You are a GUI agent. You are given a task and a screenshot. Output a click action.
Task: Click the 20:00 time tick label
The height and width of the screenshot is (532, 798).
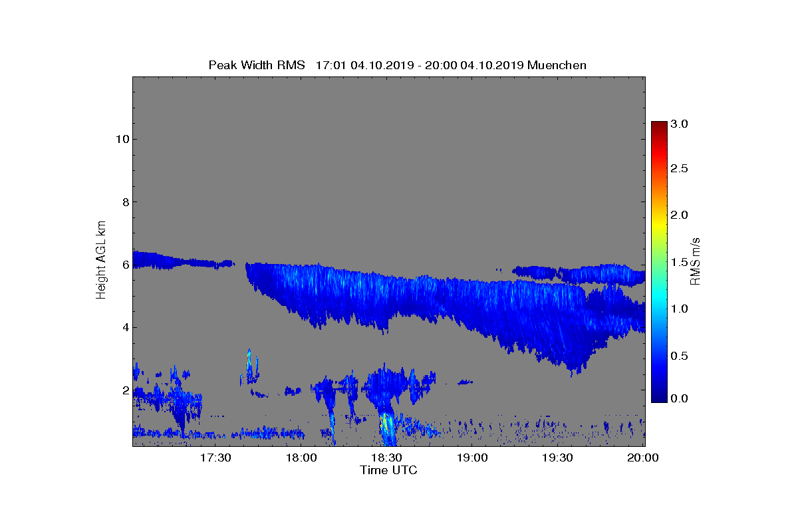click(643, 458)
